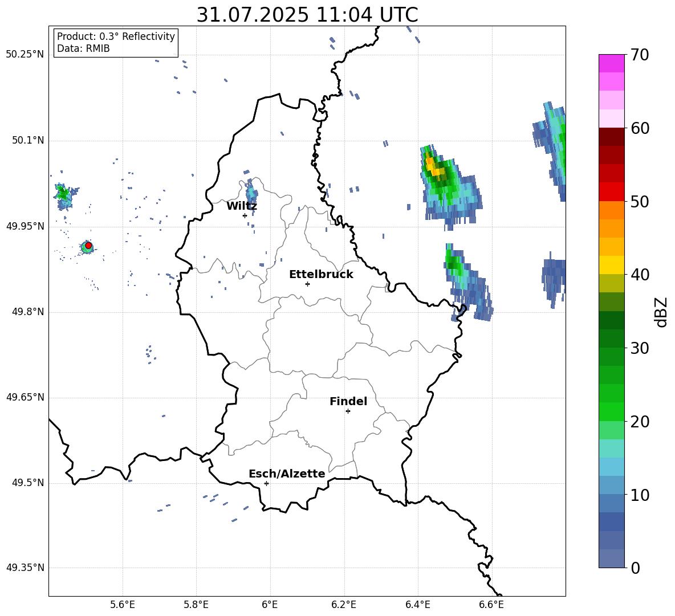Click the 49.95°N latitude label

(x=25, y=227)
